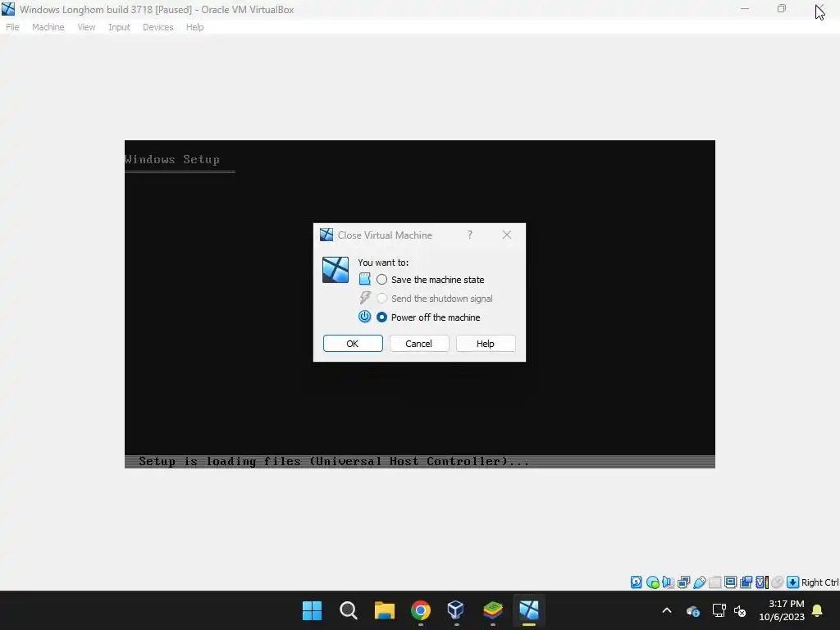Launch File Explorer from taskbar

[x=384, y=610]
